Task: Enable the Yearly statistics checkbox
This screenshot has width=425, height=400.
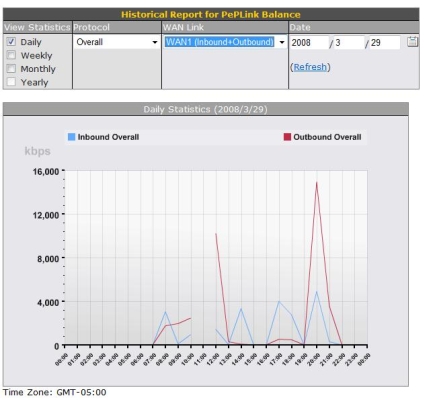Action: [11, 82]
